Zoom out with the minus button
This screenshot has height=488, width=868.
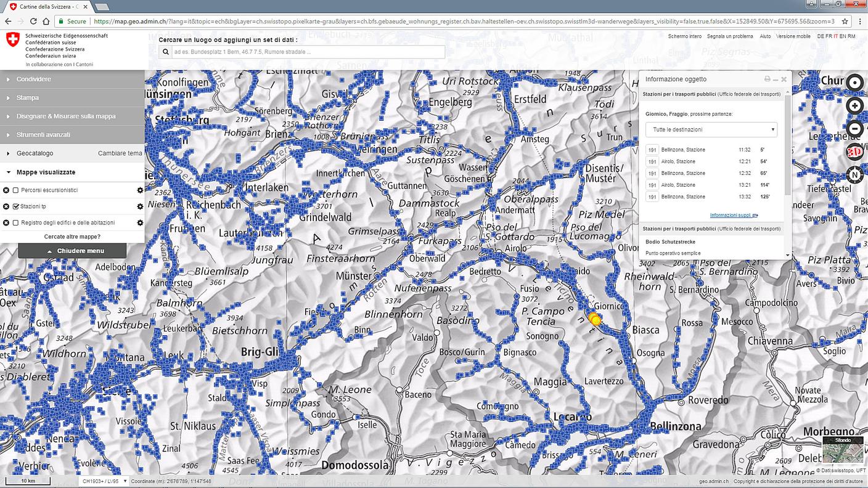click(854, 129)
